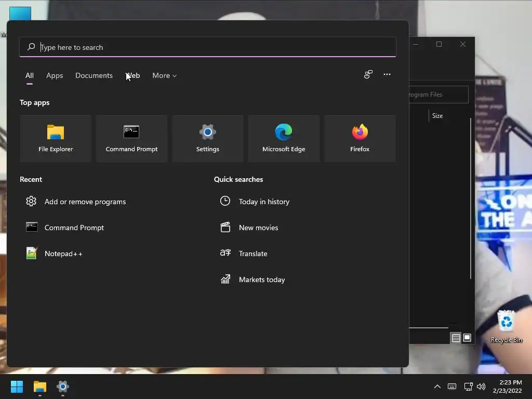Click the clapperboard icon for New movies
532x399 pixels.
[225, 227]
